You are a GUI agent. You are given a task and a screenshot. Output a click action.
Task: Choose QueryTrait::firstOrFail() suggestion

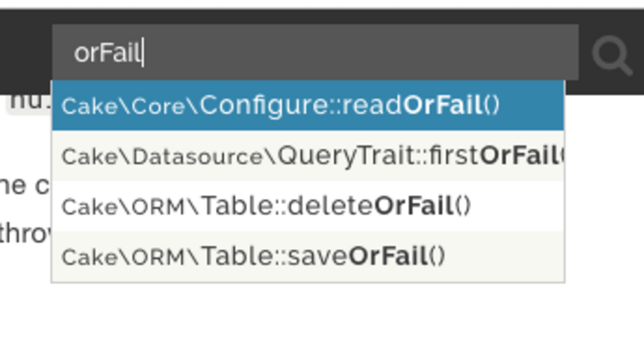tap(307, 156)
